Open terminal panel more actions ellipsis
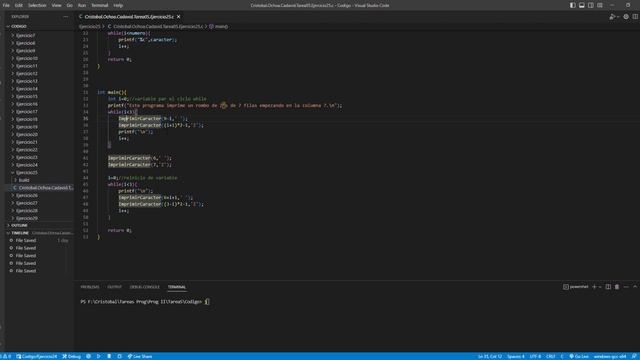The width and height of the screenshot is (640, 360). click(626, 287)
